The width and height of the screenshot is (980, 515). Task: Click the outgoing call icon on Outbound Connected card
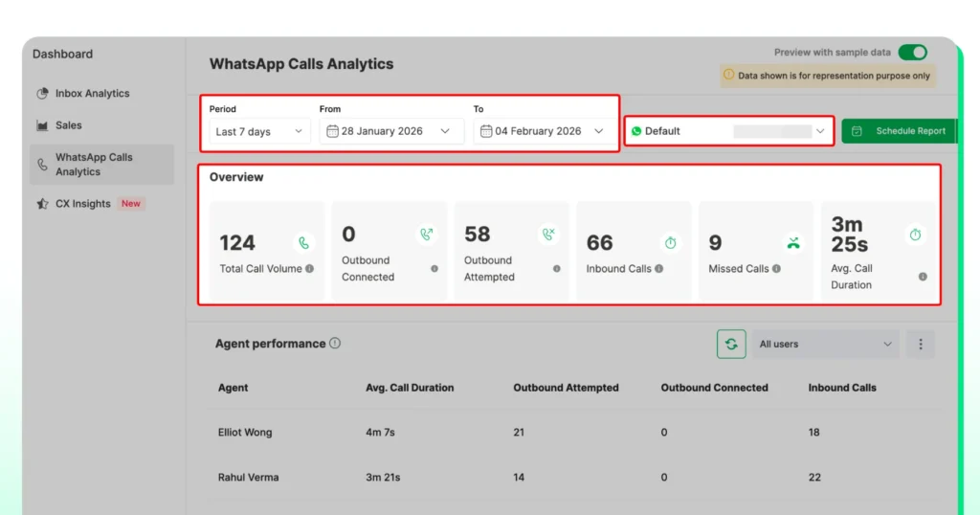[x=426, y=235]
